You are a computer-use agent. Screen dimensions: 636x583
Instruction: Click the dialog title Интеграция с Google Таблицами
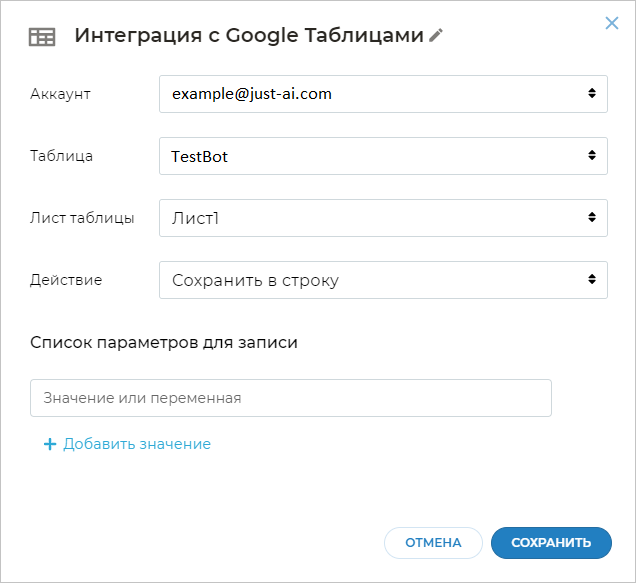tap(249, 35)
